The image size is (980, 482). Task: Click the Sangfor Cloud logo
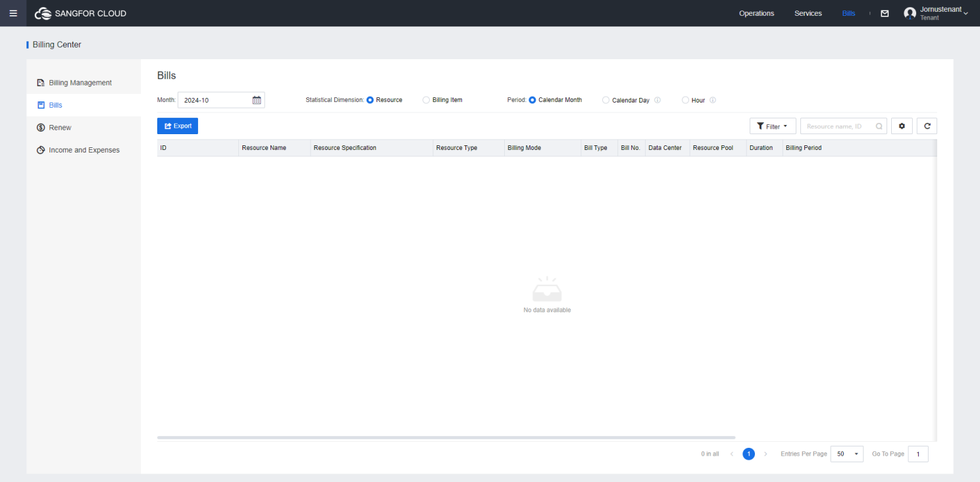pos(80,13)
